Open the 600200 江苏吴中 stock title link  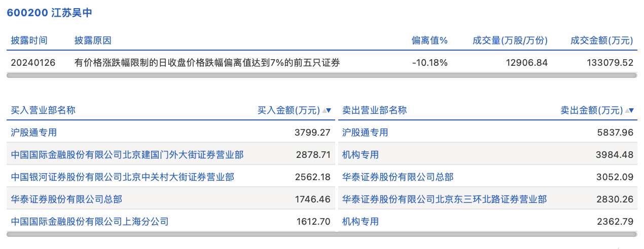coord(49,13)
